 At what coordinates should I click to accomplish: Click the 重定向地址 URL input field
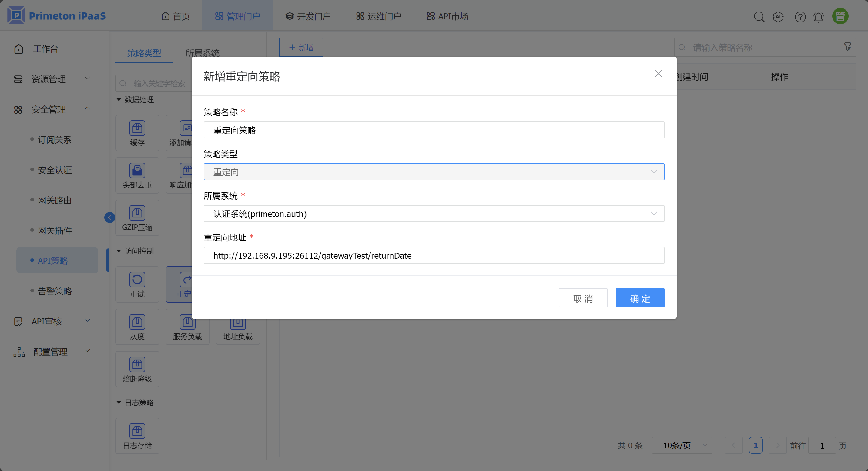tap(434, 256)
